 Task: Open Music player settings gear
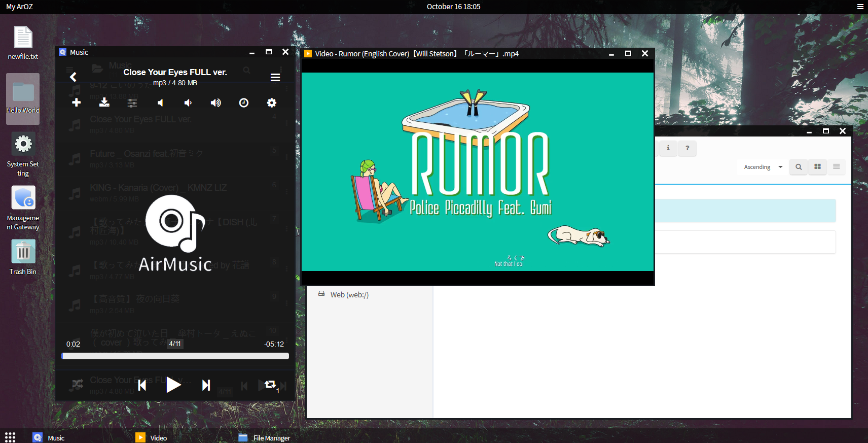(x=272, y=103)
